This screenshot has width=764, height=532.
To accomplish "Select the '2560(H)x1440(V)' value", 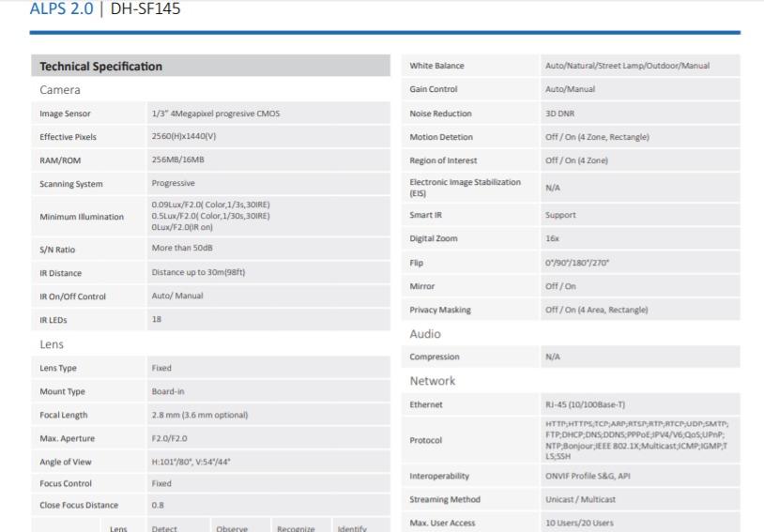I will [x=184, y=136].
